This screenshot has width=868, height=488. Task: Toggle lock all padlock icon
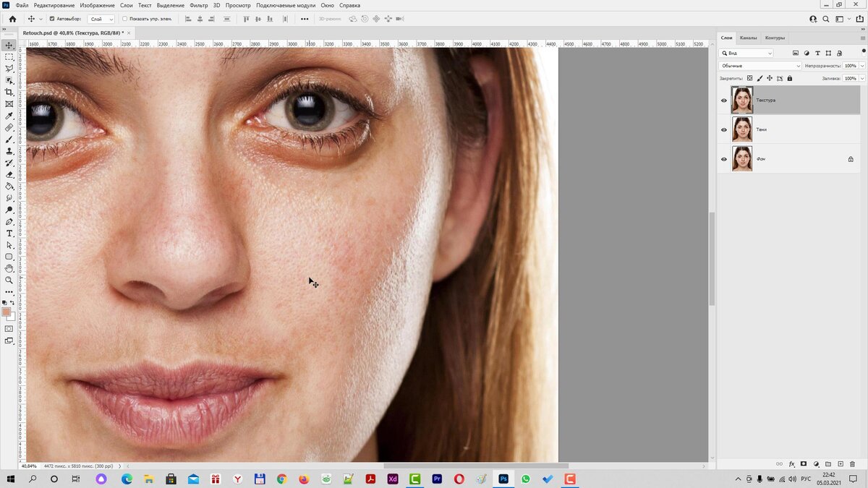pos(789,78)
